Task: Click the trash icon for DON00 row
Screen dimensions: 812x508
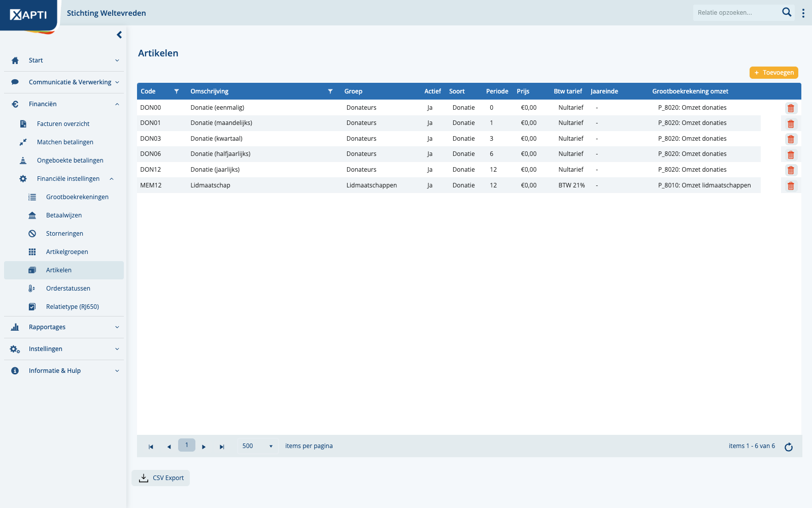Action: pos(791,108)
